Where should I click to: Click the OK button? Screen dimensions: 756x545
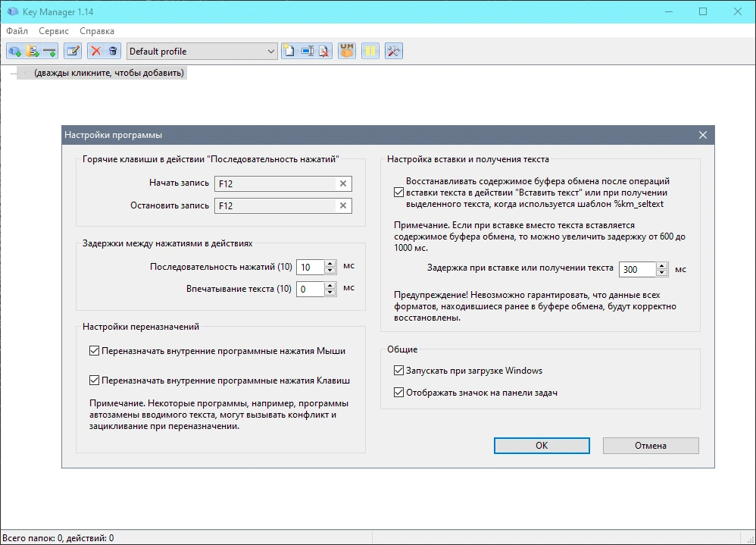click(542, 446)
